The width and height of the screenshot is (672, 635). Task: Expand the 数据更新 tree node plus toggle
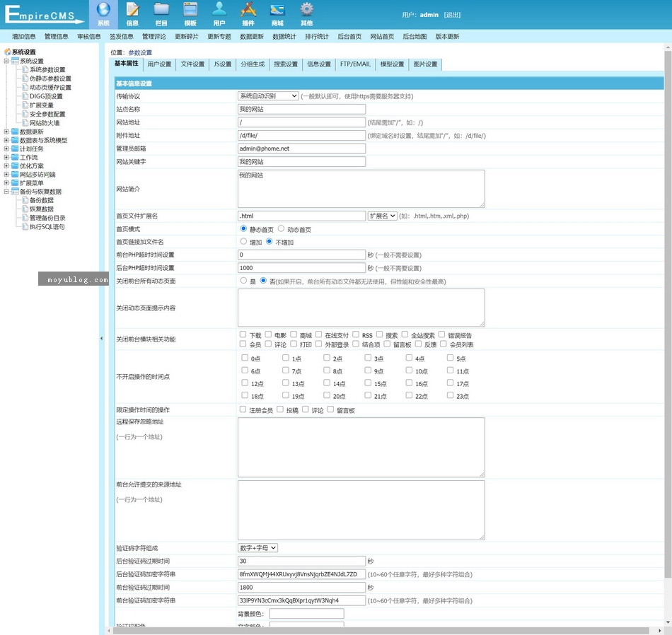pyautogui.click(x=6, y=132)
